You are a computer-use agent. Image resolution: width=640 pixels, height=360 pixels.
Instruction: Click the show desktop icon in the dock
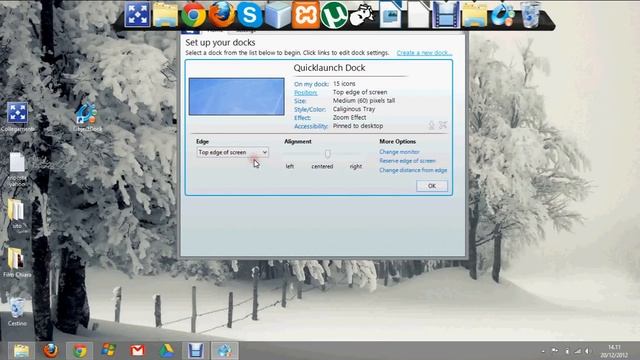pyautogui.click(x=137, y=14)
